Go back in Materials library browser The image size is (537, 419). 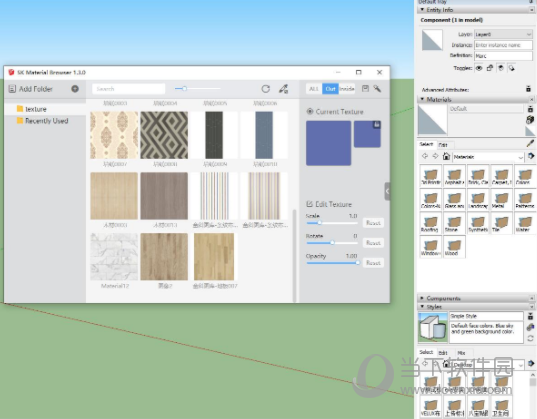[x=425, y=156]
